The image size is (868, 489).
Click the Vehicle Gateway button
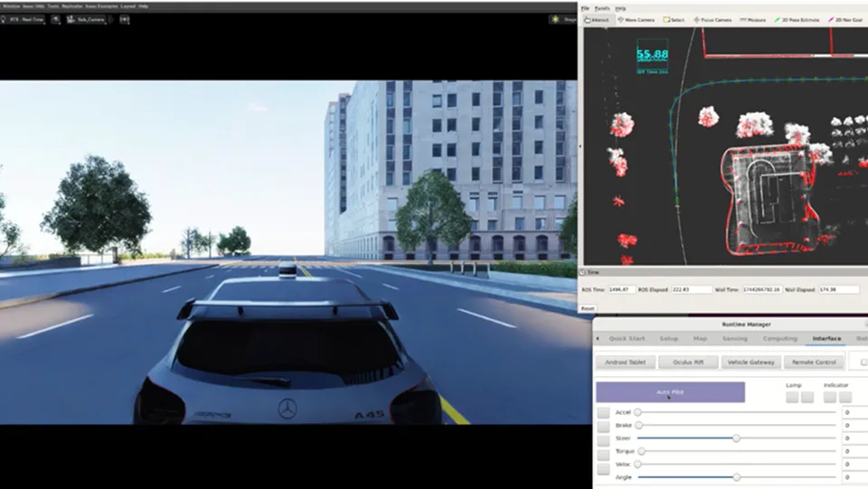coord(750,362)
